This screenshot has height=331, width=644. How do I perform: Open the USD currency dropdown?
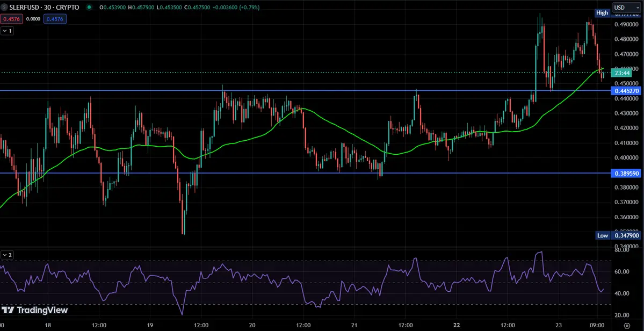(x=626, y=8)
